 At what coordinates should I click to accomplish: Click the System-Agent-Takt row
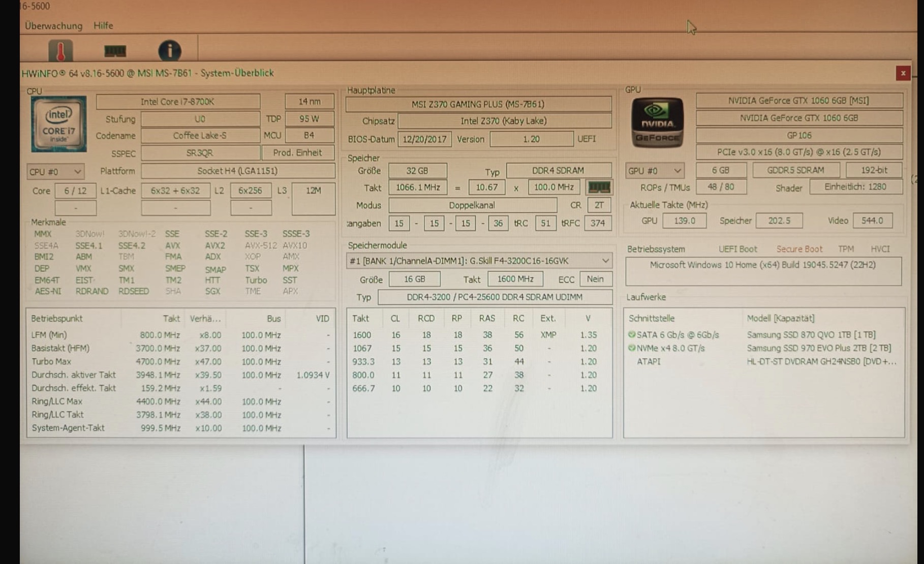[x=181, y=428]
